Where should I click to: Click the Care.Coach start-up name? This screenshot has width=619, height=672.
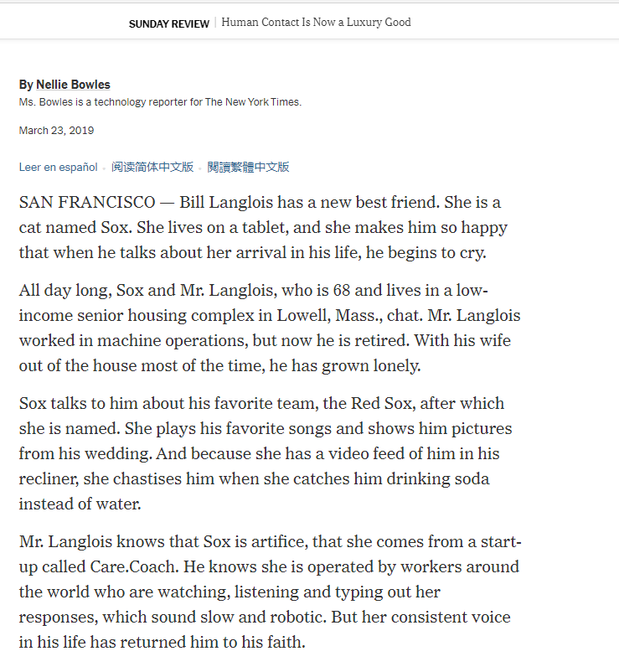tap(134, 567)
